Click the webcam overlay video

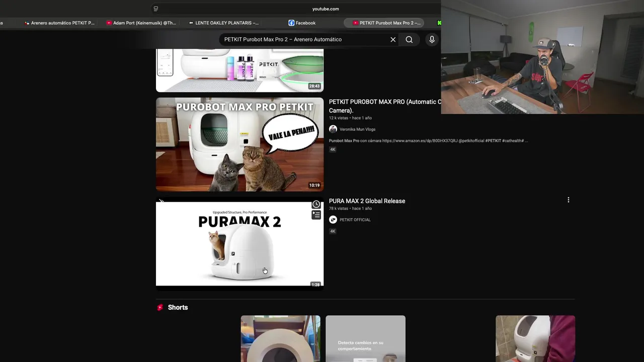[542, 57]
